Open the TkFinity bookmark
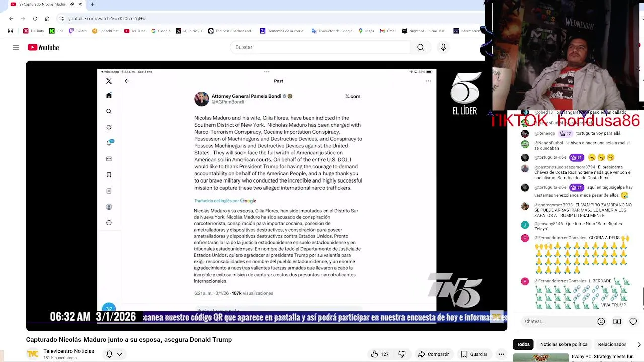 (x=34, y=31)
